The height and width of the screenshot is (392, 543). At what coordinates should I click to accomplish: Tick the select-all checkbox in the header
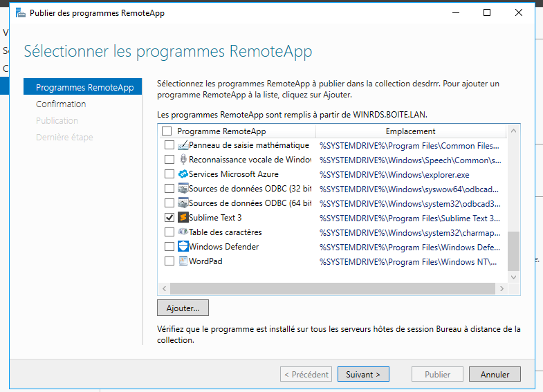pos(166,131)
